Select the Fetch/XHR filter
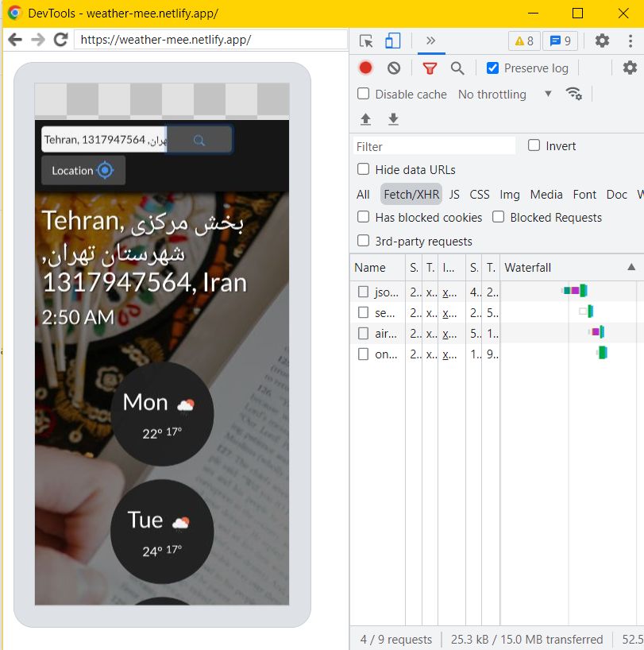Screen dimensions: 644x650 (x=411, y=195)
